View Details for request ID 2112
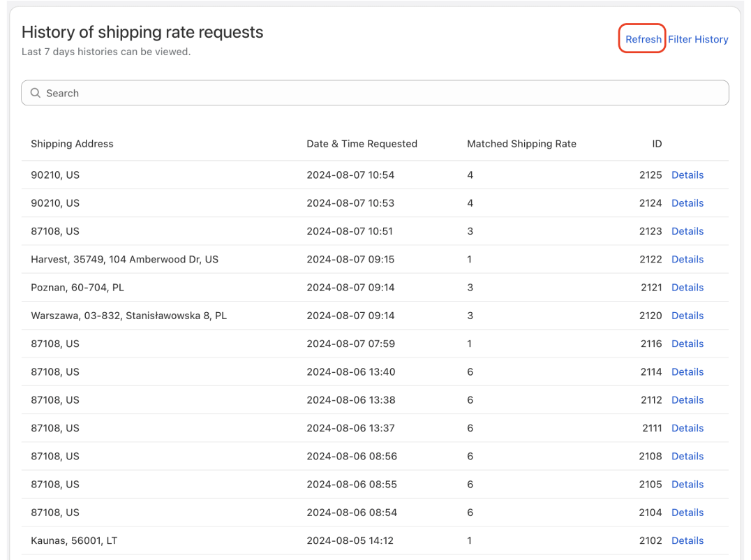The image size is (751, 560). (687, 400)
